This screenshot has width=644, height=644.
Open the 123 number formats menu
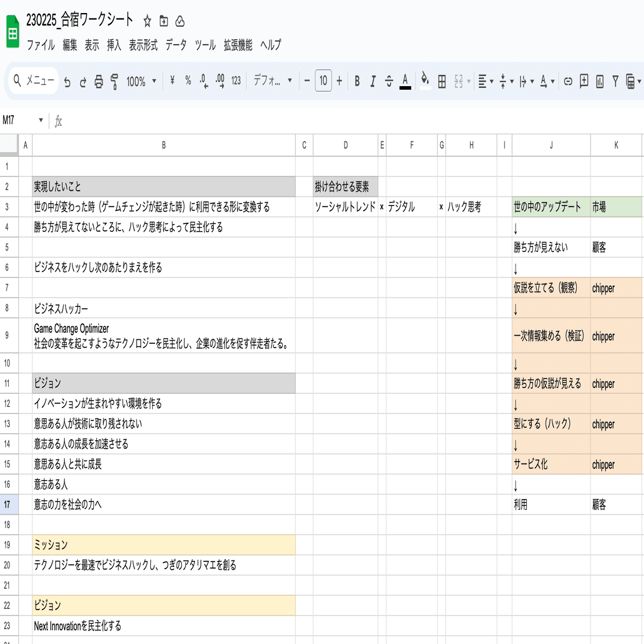(x=236, y=81)
